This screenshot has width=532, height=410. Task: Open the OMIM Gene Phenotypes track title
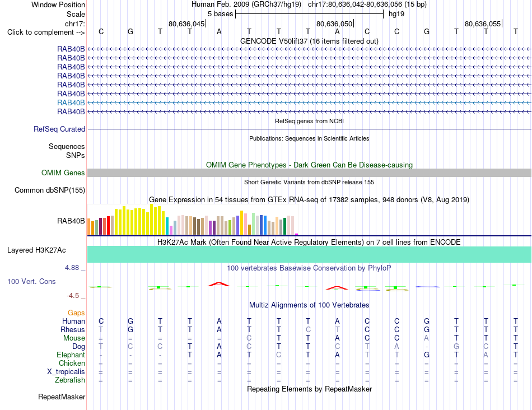click(309, 165)
